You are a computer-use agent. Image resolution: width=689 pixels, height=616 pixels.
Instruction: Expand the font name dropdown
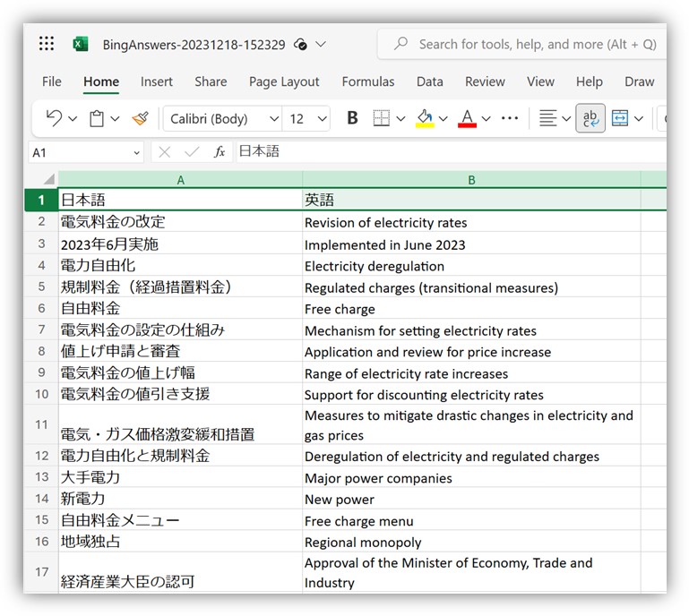click(x=273, y=119)
